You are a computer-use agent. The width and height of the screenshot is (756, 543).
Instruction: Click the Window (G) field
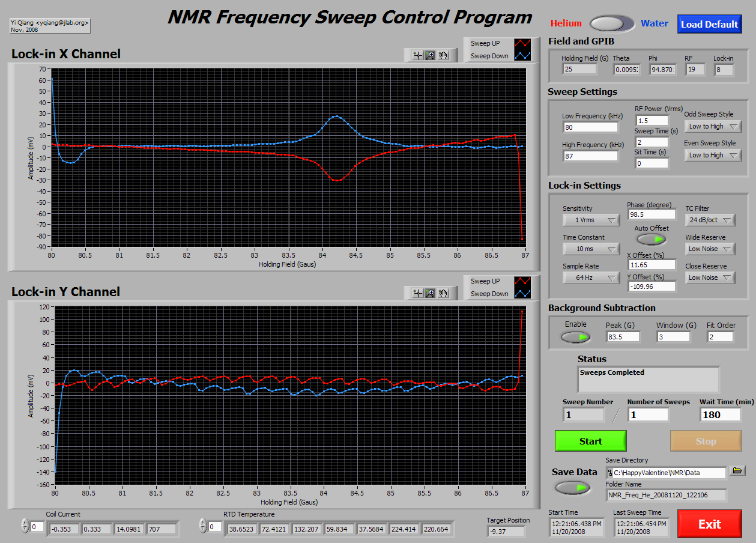673,337
